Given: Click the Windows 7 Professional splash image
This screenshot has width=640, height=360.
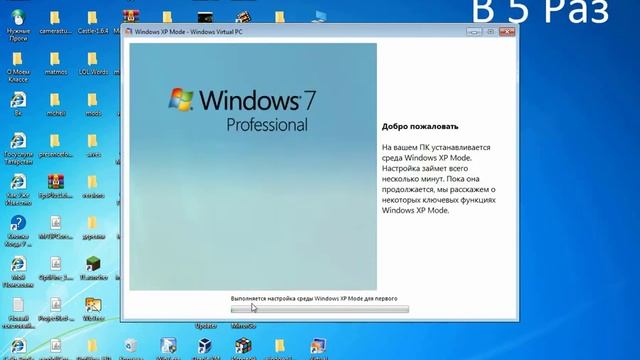Looking at the screenshot, I should click(x=253, y=167).
